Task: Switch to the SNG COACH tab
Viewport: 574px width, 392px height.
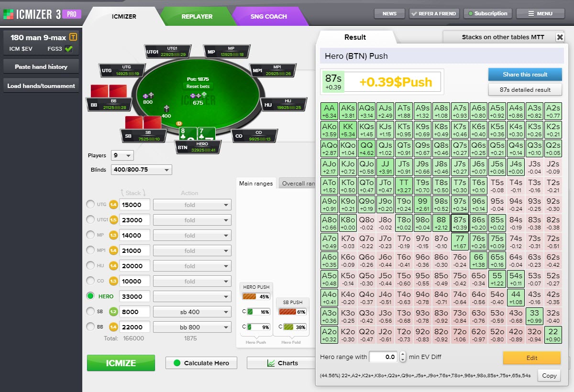Action: coord(268,16)
